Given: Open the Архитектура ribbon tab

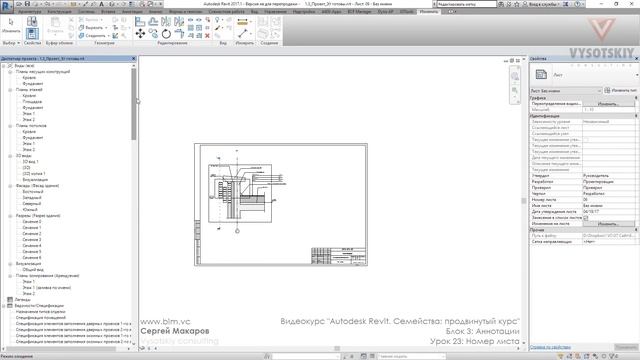Looking at the screenshot, I should pos(29,11).
